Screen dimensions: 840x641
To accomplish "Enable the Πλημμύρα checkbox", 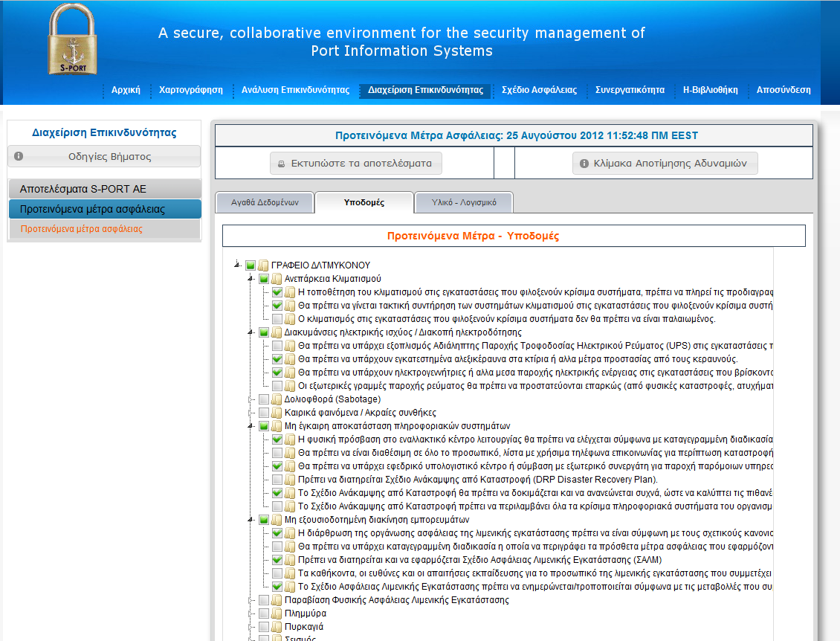I will coord(264,613).
